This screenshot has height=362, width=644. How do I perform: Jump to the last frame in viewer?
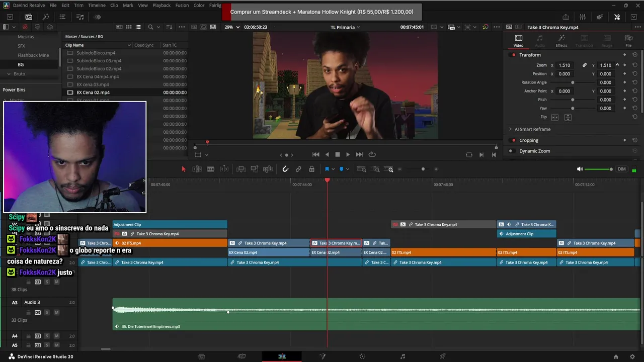point(359,154)
